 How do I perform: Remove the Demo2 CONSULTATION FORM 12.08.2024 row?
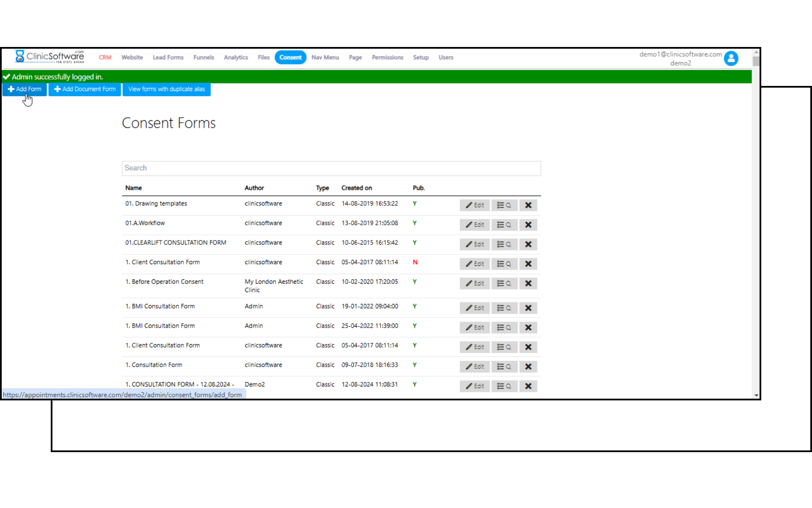tap(528, 386)
